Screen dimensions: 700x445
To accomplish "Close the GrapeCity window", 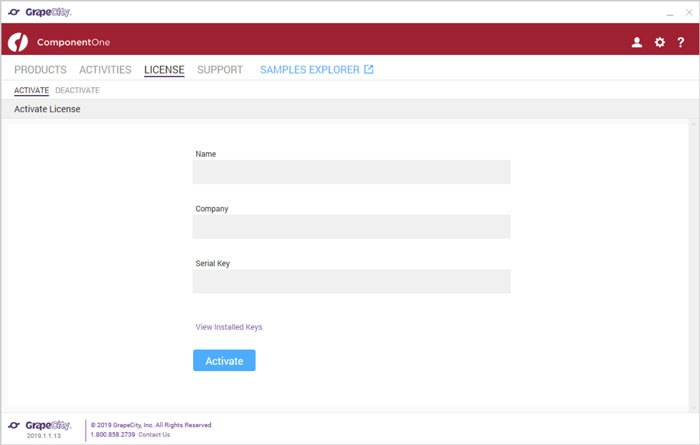I will [x=689, y=12].
